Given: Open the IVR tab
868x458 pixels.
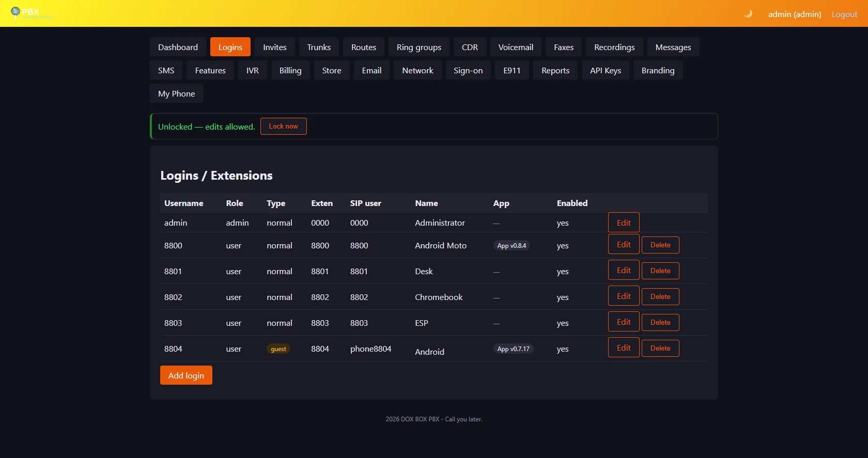Looking at the screenshot, I should (253, 70).
